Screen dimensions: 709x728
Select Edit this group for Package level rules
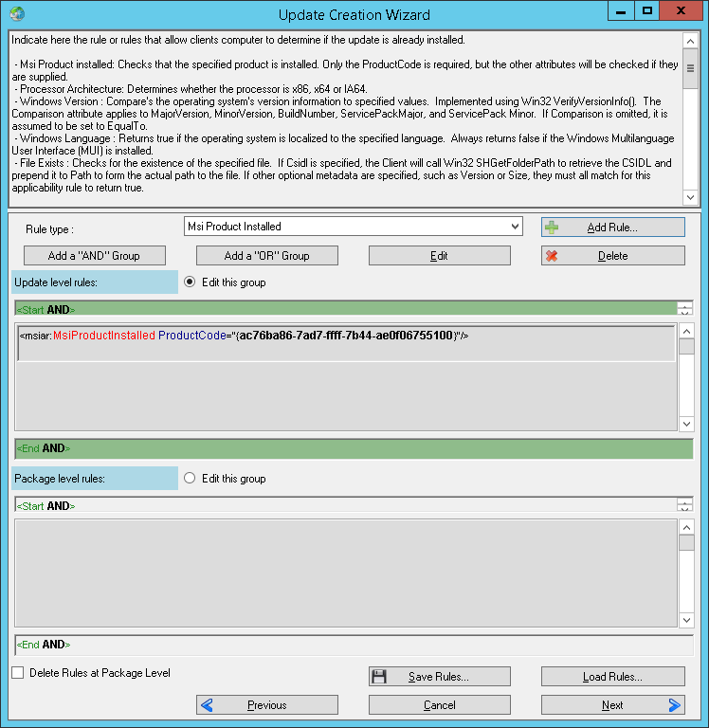coord(190,478)
